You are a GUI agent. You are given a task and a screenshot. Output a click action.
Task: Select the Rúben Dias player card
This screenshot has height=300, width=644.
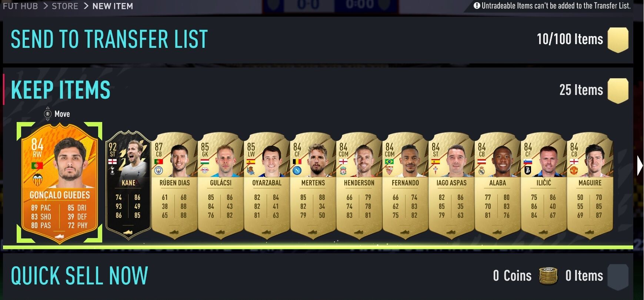174,185
